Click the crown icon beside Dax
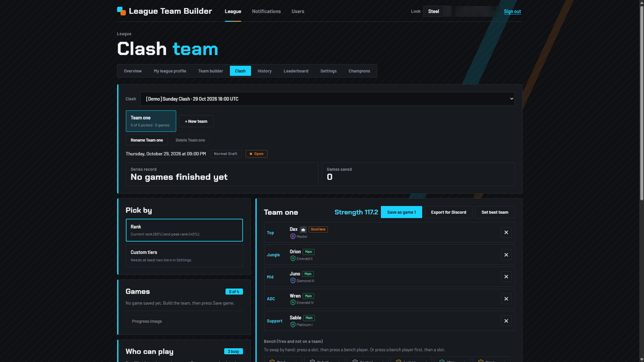Image resolution: width=644 pixels, height=362 pixels. [303, 230]
